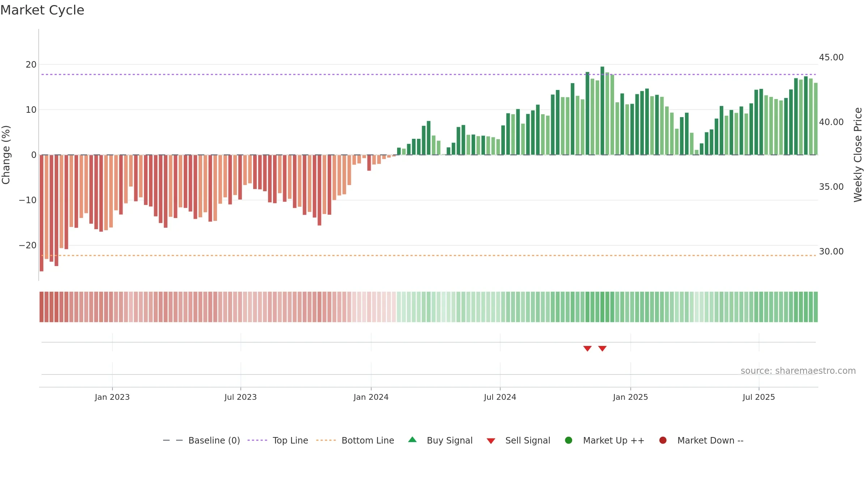The height and width of the screenshot is (488, 868).
Task: Click the first sell signal marker on timeline
Action: click(x=587, y=348)
